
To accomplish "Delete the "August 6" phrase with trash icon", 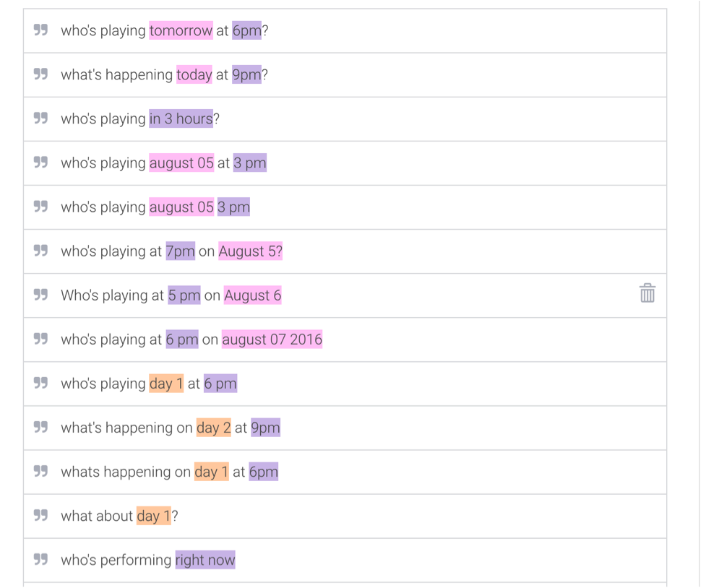I will (647, 293).
